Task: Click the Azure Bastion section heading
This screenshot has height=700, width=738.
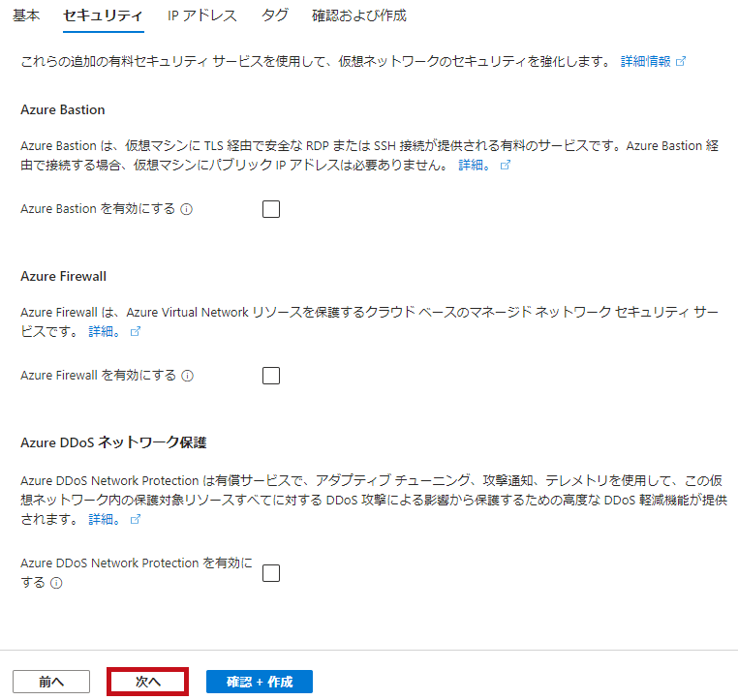Action: (x=63, y=109)
